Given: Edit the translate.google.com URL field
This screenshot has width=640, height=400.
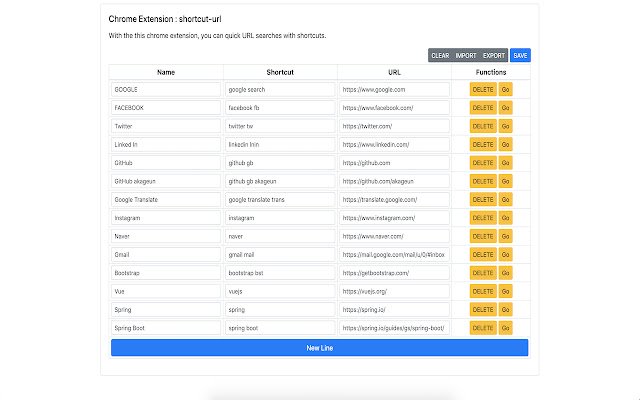Looking at the screenshot, I should point(394,200).
